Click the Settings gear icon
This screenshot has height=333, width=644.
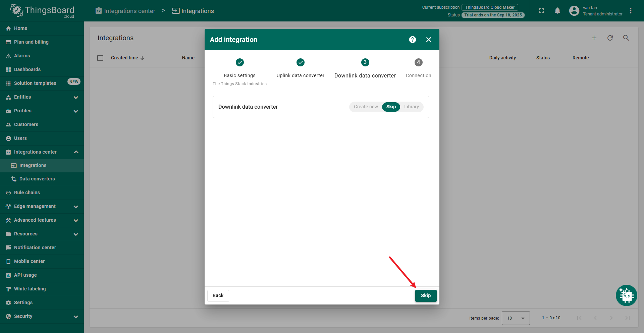tap(8, 303)
